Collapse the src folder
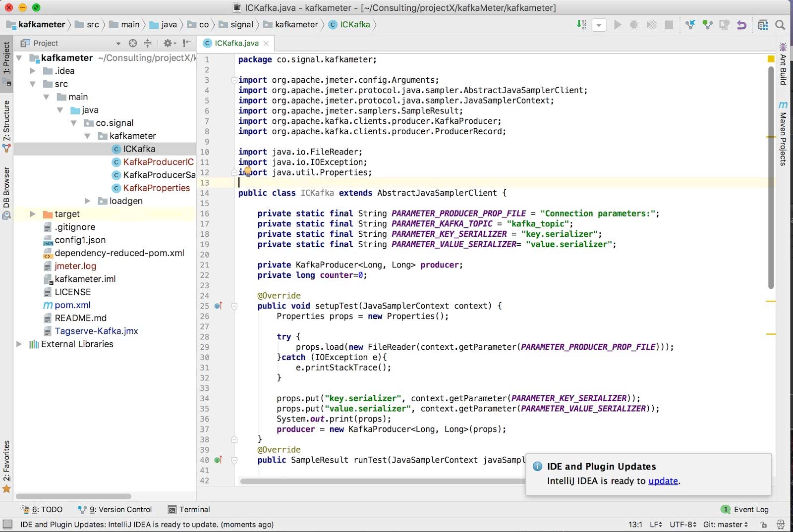The width and height of the screenshot is (793, 532). [x=33, y=84]
